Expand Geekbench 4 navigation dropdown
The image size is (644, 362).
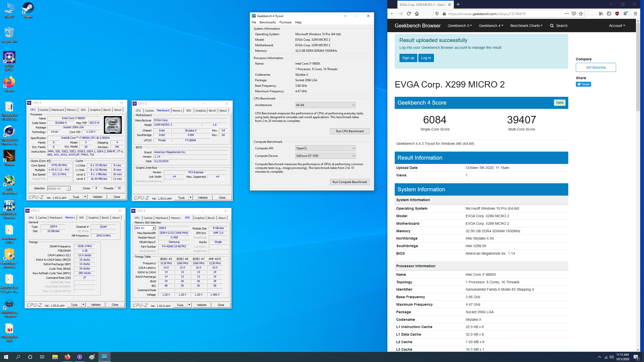pos(491,26)
